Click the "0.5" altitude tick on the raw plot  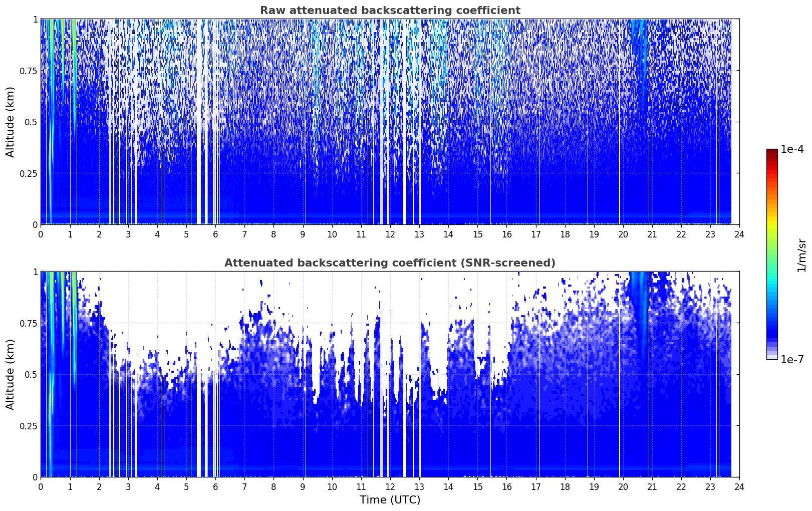(x=32, y=122)
